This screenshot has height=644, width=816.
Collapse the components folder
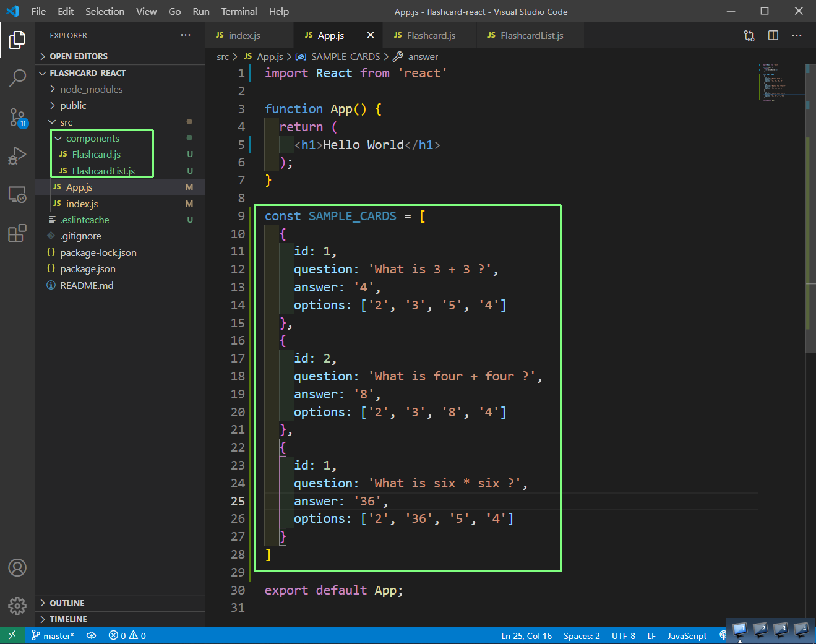tap(120, 139)
